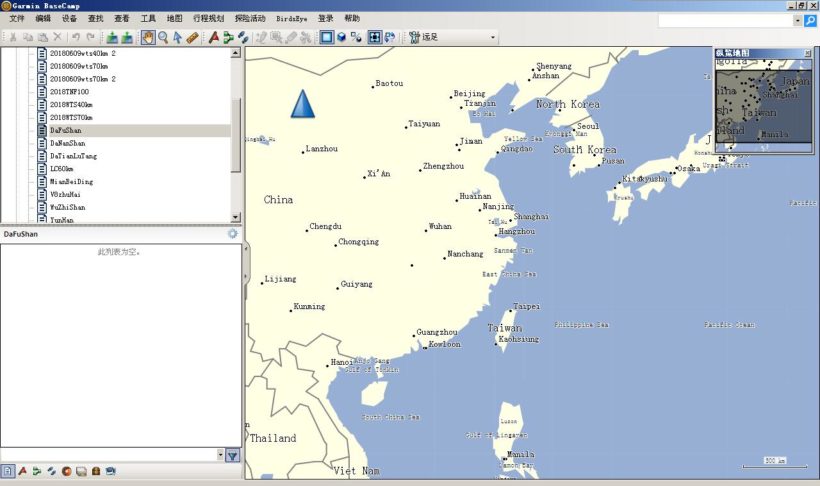Click the Cut scissors toolbar icon
Viewport: 820px width, 486px height.
(x=13, y=37)
